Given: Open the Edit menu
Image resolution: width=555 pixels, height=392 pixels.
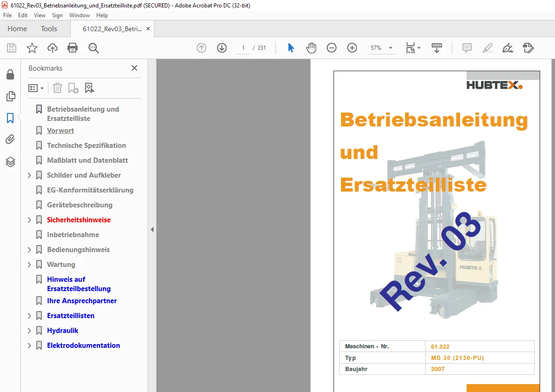Looking at the screenshot, I should (x=23, y=15).
